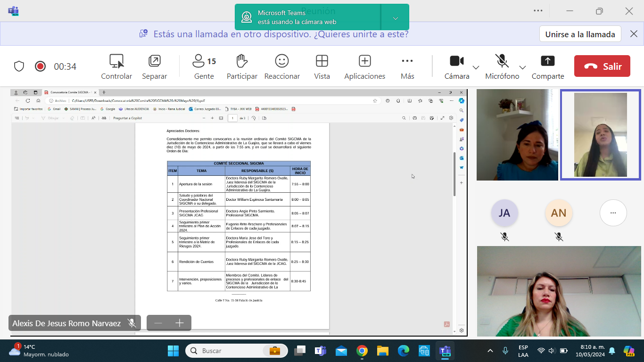Click Unirse a la llamada
The image size is (644, 362).
coord(580,34)
